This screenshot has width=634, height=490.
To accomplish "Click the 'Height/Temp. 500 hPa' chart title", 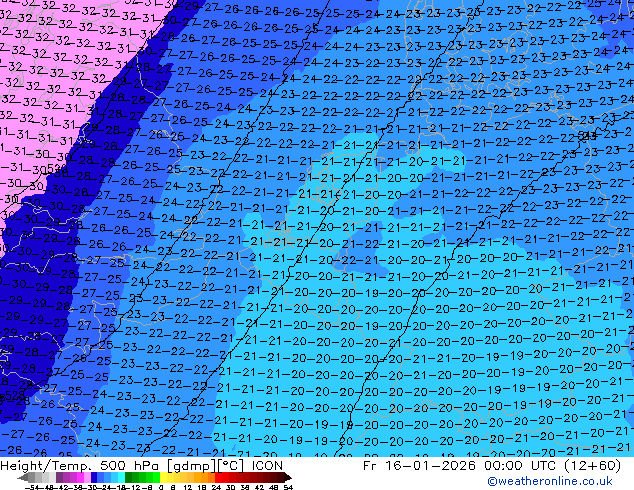I will coord(78,466).
